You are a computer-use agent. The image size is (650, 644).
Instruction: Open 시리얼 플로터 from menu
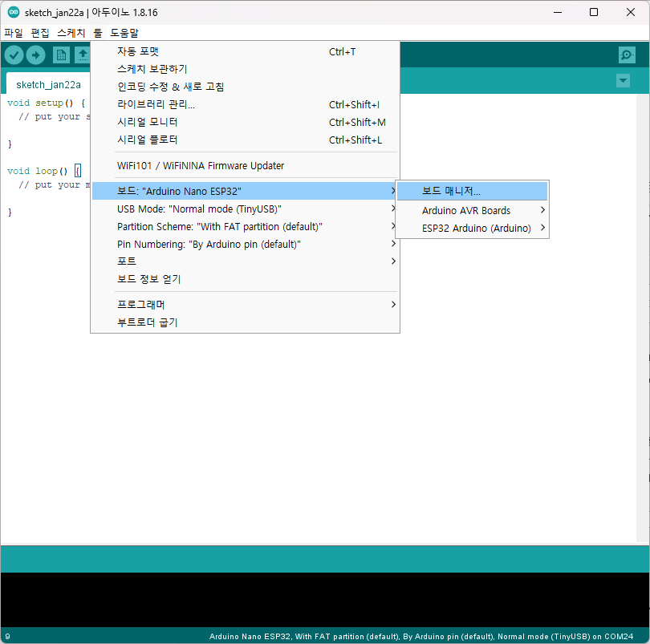(x=245, y=140)
